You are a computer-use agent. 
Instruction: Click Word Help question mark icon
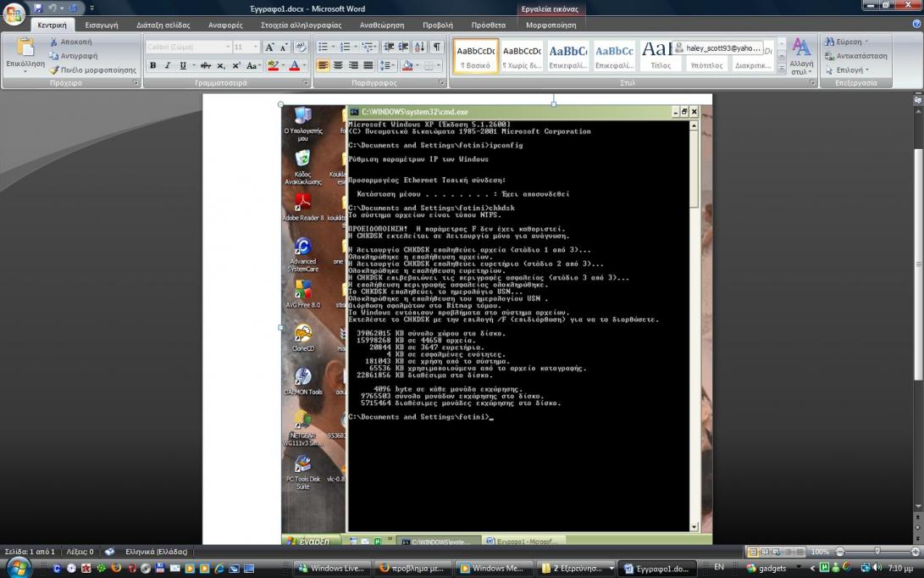click(917, 25)
